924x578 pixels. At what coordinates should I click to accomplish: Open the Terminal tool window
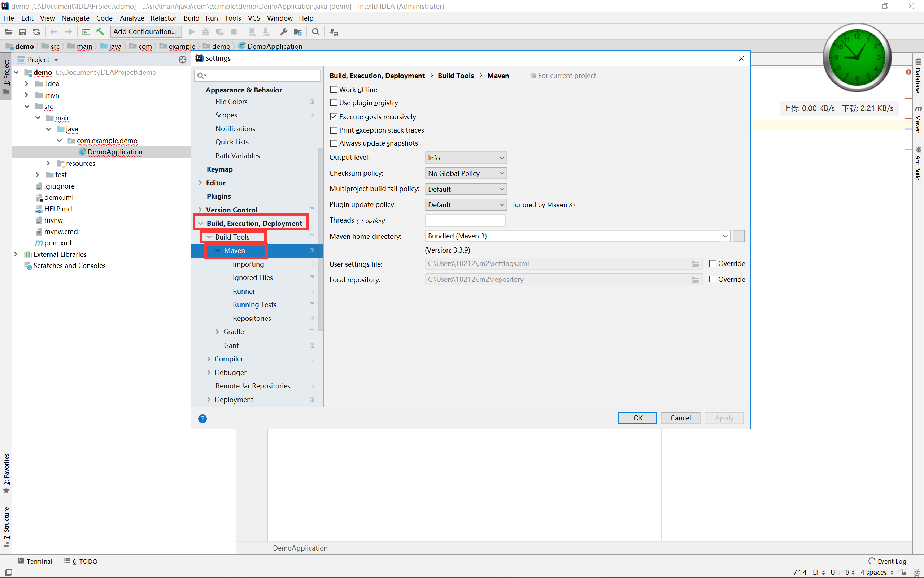(x=35, y=561)
